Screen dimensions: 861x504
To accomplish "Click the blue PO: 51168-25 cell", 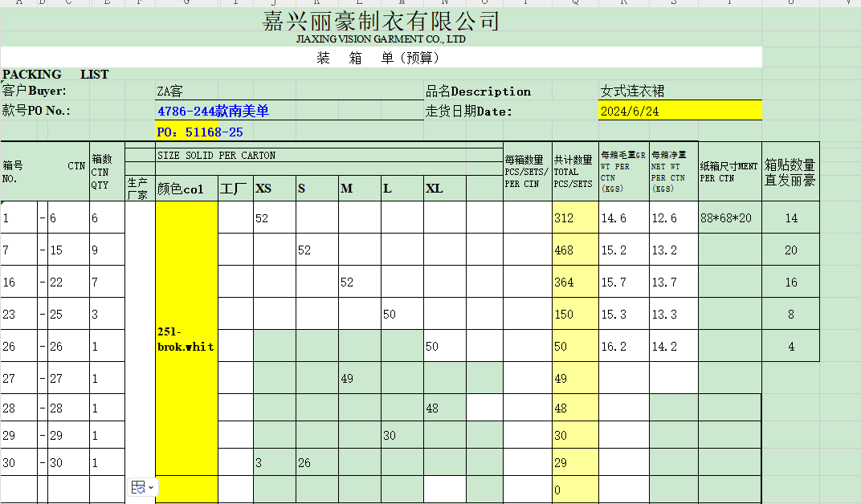I will pyautogui.click(x=200, y=132).
